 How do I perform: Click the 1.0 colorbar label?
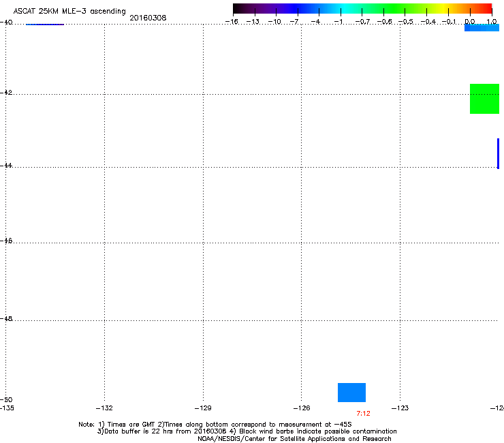pyautogui.click(x=492, y=22)
